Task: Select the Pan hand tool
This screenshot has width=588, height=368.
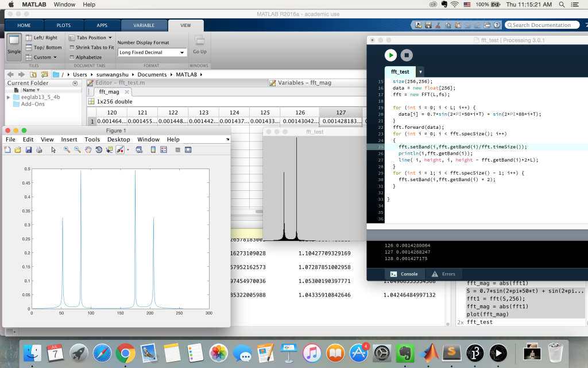Action: pos(88,150)
